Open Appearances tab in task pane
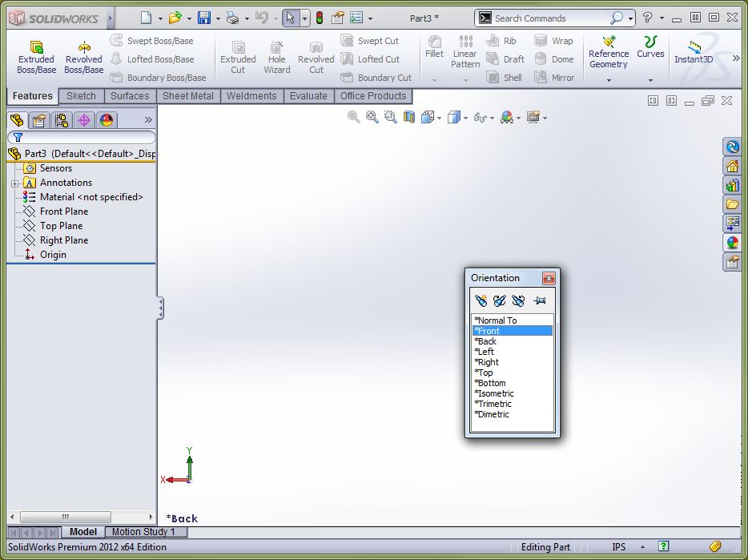Screen dimensions: 748x560 (x=732, y=243)
